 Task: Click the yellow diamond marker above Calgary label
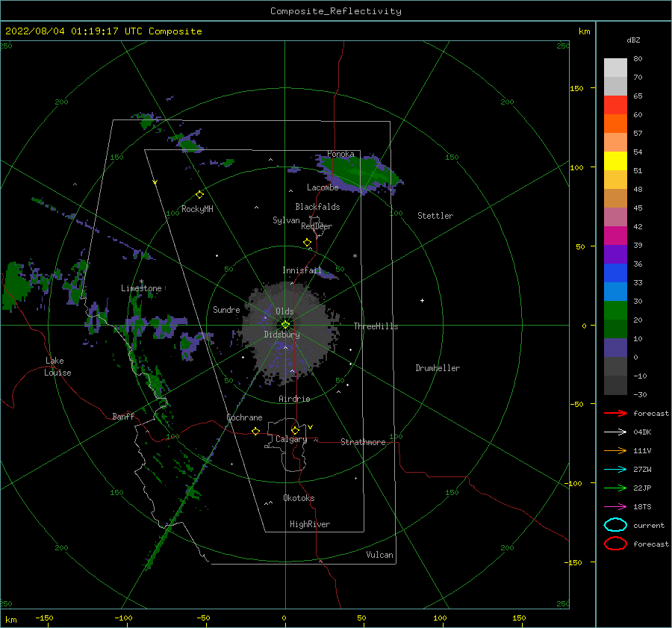click(295, 430)
